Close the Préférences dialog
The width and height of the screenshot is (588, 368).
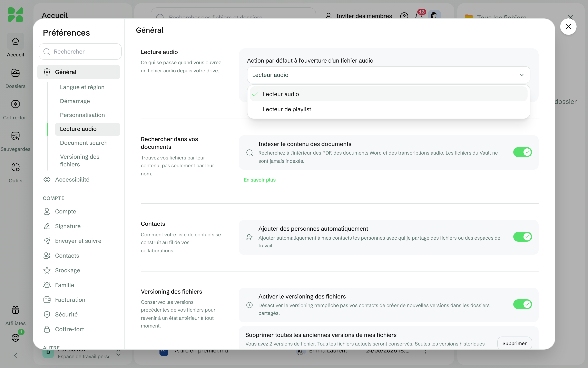(568, 27)
